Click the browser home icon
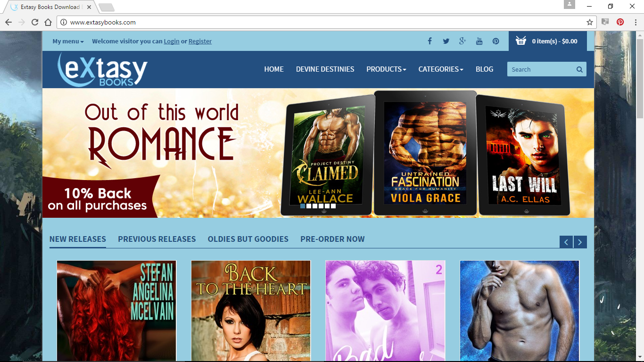 coord(48,22)
